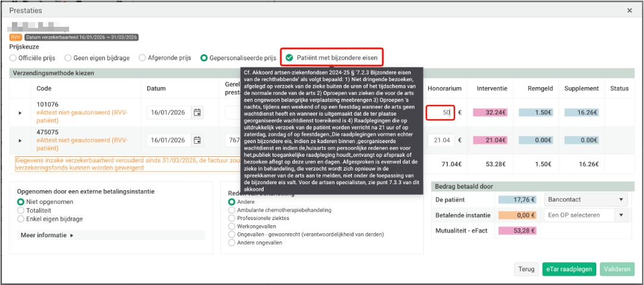Expand 'Meer informatie' section
Screen dimensions: 644x285
pos(47,235)
